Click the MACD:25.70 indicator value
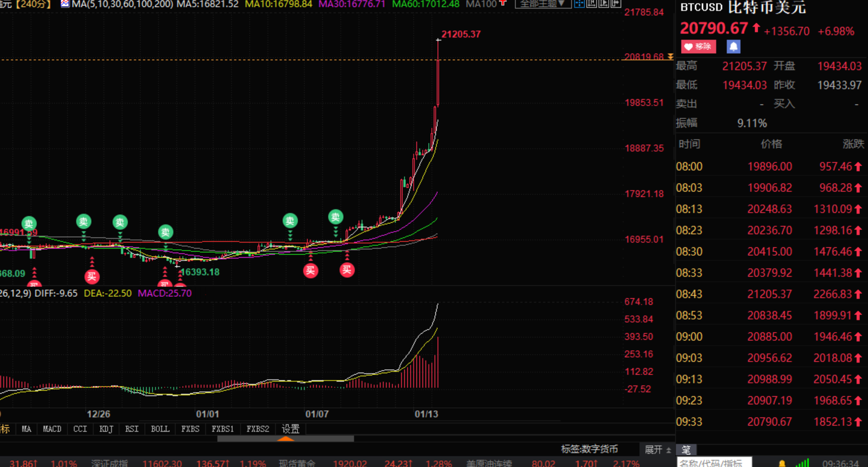 tap(165, 293)
